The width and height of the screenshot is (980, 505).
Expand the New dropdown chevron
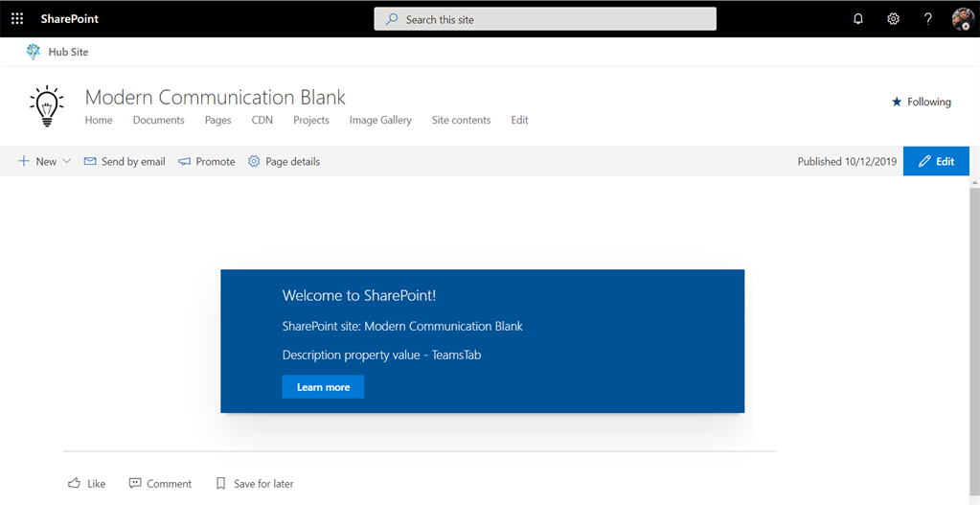pos(66,161)
